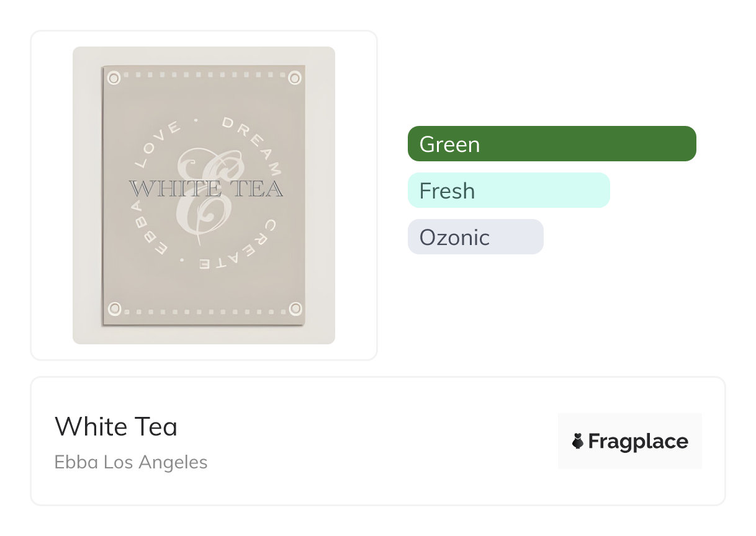Click the top-right grommet ring on the label
This screenshot has width=756, height=536.
[295, 78]
